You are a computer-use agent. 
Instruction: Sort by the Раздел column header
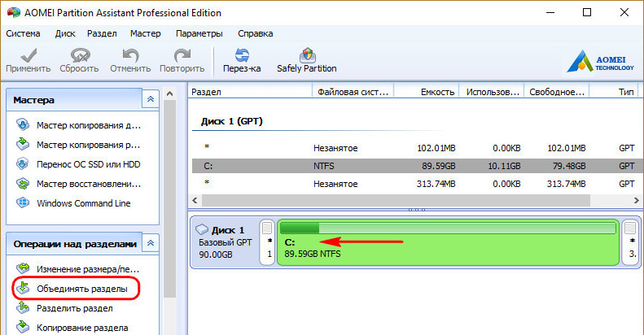[250, 92]
